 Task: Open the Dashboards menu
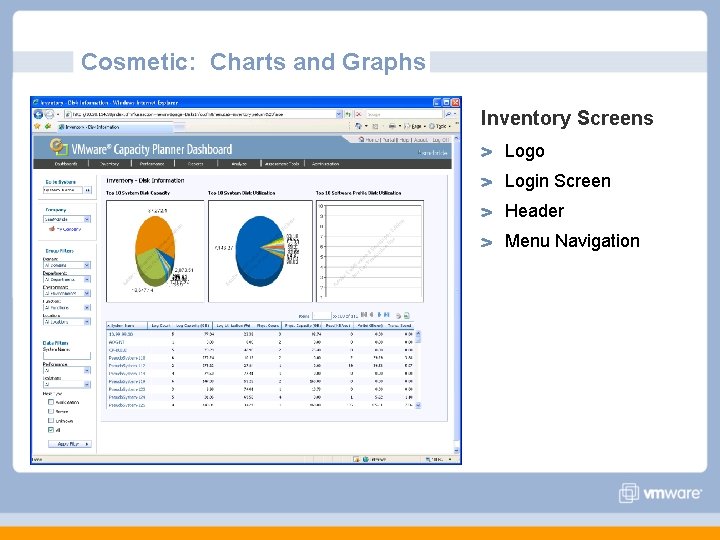[65, 163]
